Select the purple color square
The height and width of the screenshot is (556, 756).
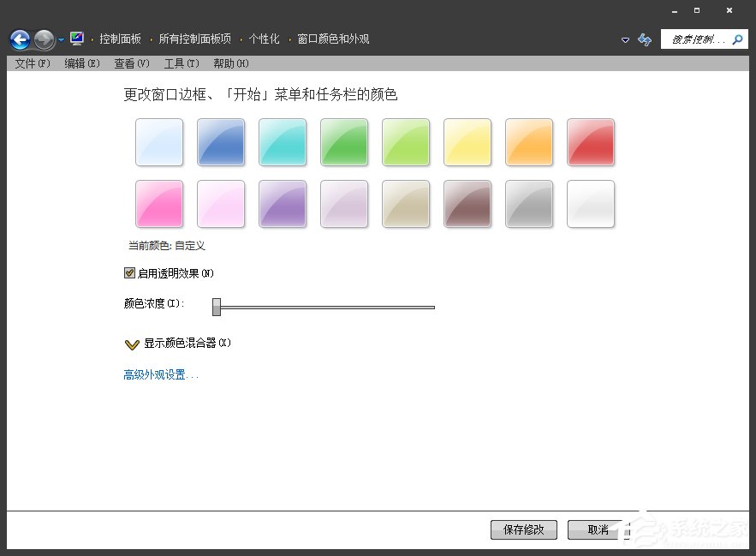[x=283, y=204]
